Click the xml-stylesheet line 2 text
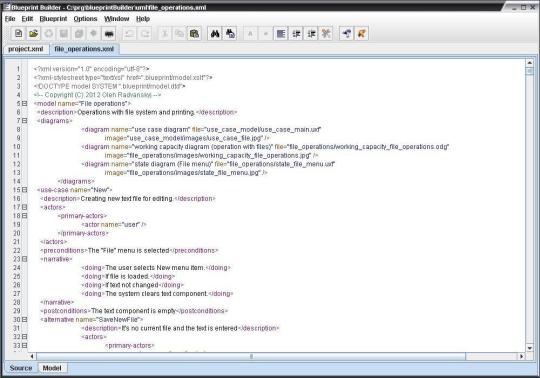This screenshot has height=378, width=540. pyautogui.click(x=123, y=77)
